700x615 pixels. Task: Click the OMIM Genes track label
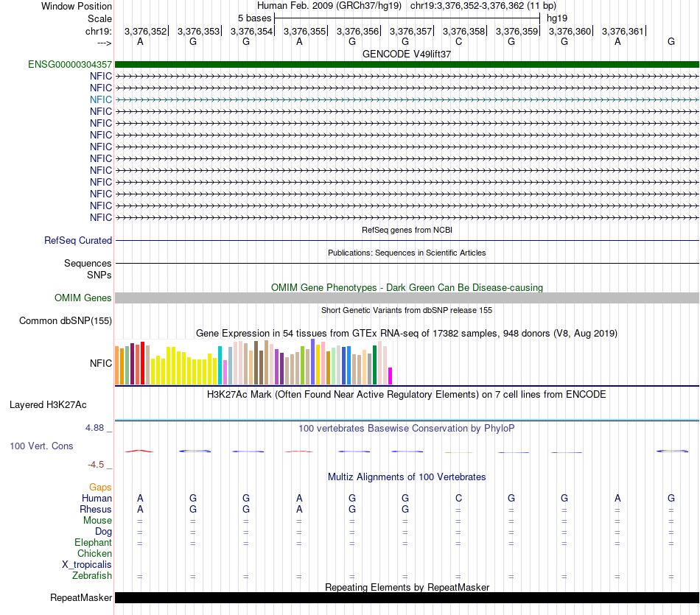(83, 298)
